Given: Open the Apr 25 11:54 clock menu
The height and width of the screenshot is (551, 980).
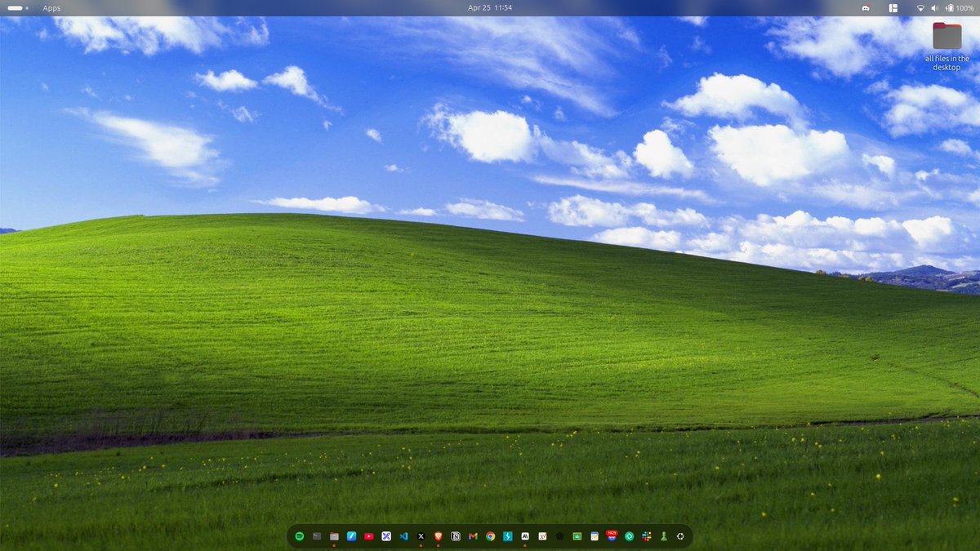Looking at the screenshot, I should tap(490, 7).
